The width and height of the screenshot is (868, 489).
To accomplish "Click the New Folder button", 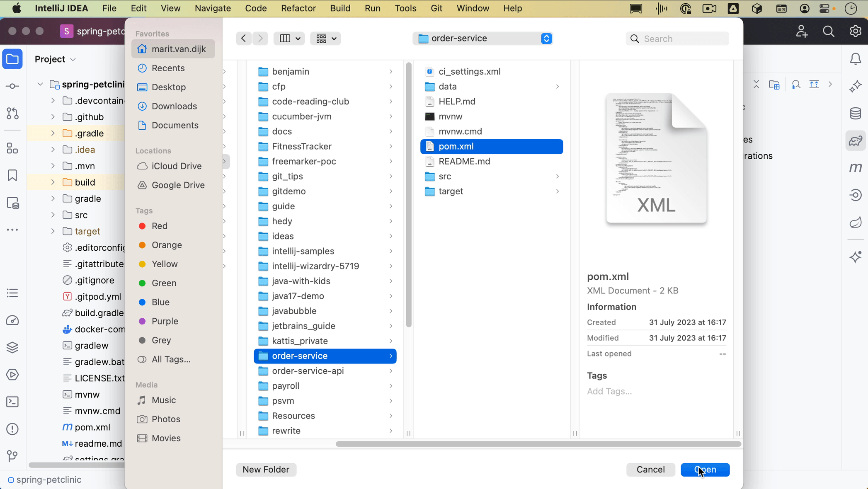I will pos(266,470).
